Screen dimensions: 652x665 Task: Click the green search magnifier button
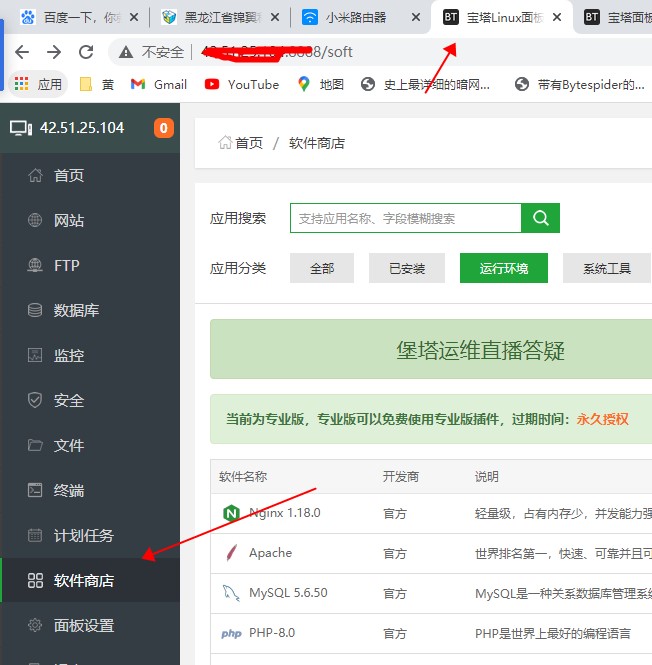pyautogui.click(x=540, y=218)
